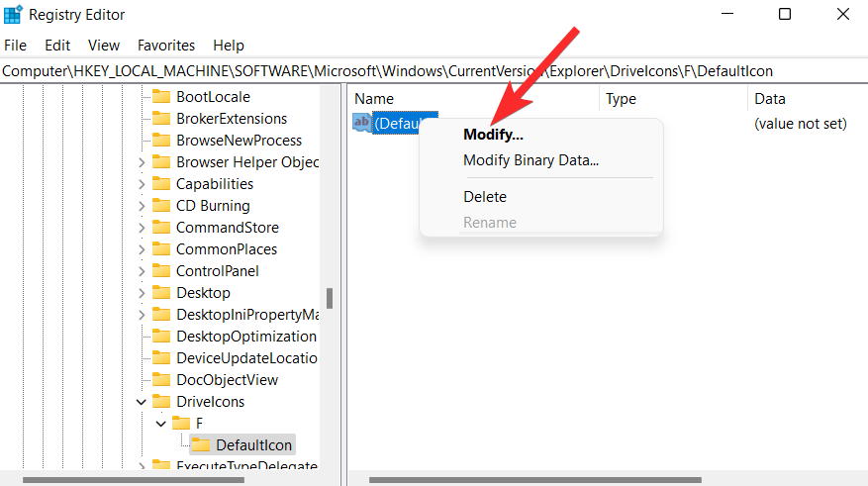Choose Modify... from the context menu

[493, 135]
